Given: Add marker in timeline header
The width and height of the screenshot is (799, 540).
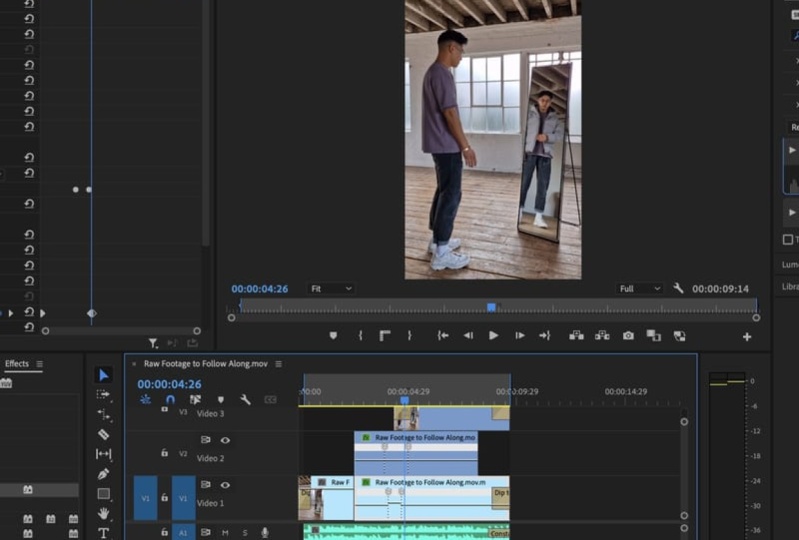Looking at the screenshot, I should (x=221, y=400).
